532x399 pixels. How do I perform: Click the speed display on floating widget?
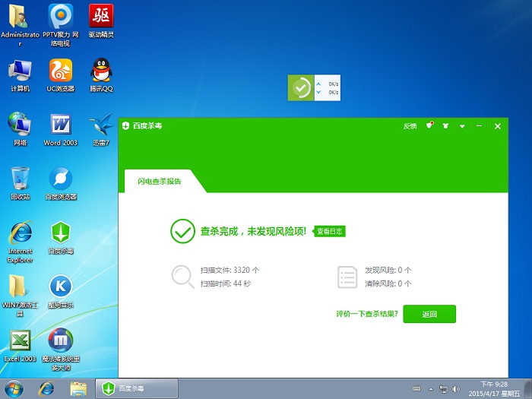(328, 88)
